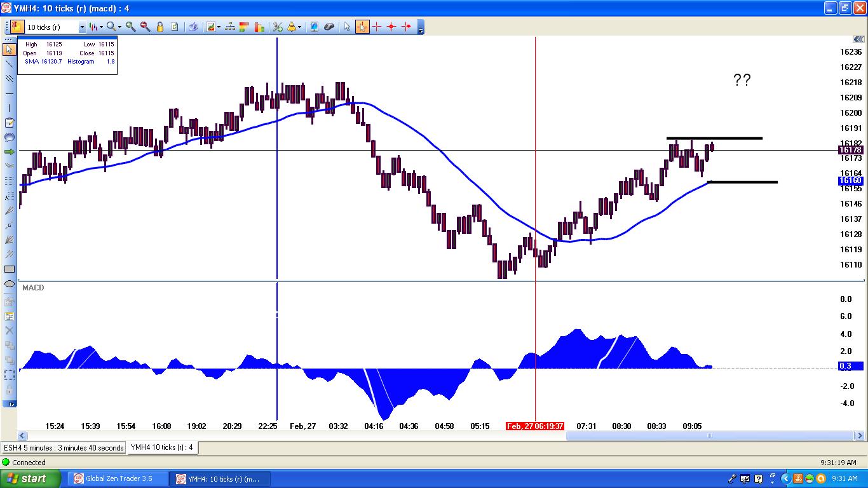Click the Windows start button
The height and width of the screenshot is (488, 868).
(x=31, y=478)
